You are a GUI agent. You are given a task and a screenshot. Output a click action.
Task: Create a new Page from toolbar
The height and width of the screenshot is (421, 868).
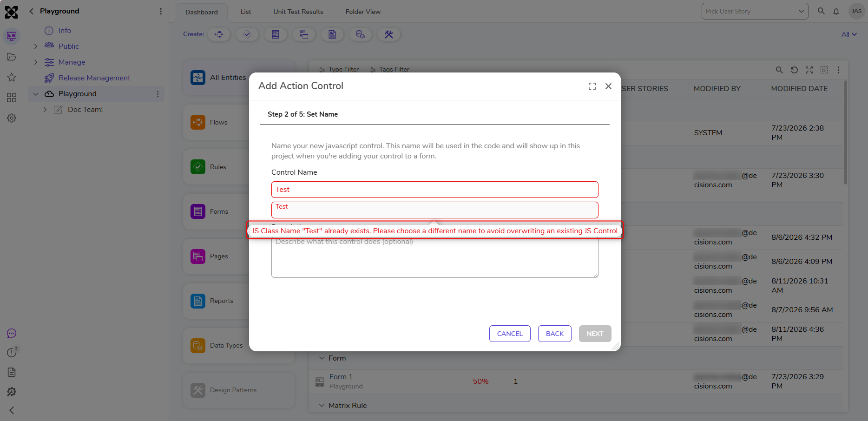(304, 34)
